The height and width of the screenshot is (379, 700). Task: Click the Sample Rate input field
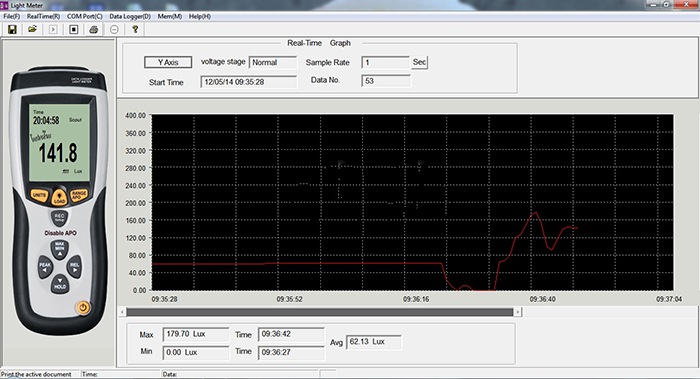pyautogui.click(x=385, y=62)
